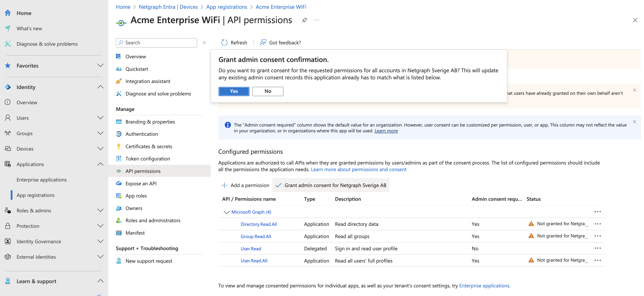Screen dimensions: 644x296
Task: Collapse the resource menu with double chevron
Action: coord(204,43)
